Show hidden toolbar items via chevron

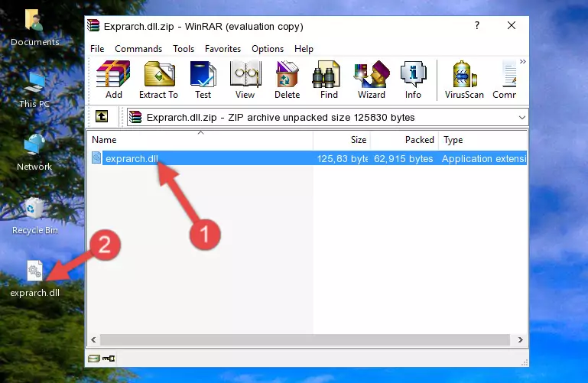[523, 61]
